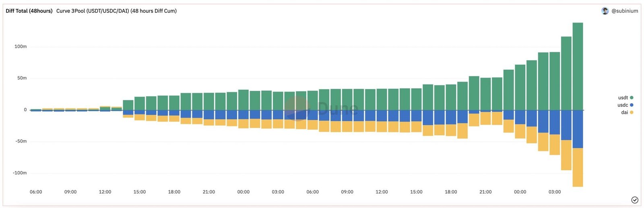
Task: Click the green usdt legend dot
Action: 632,98
